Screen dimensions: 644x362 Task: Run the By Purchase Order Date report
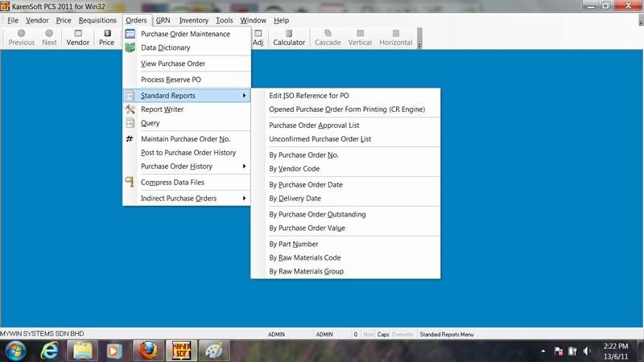pos(345,185)
